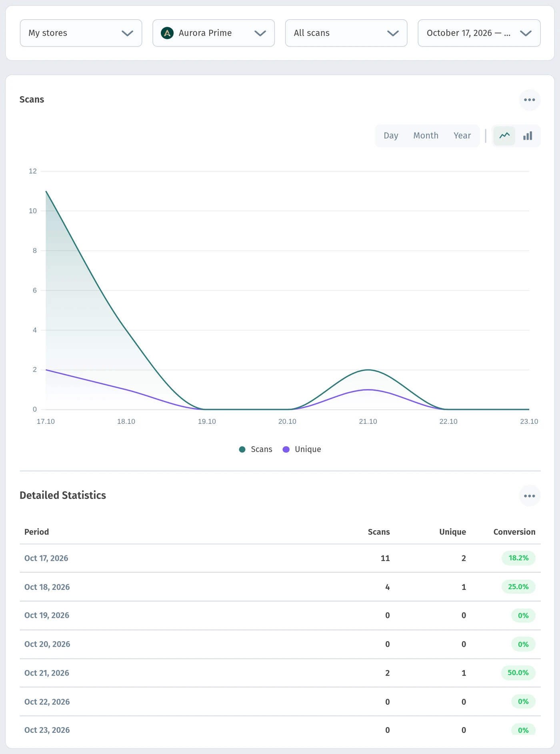Select the Month grouping tab
The width and height of the screenshot is (560, 754).
click(x=426, y=136)
